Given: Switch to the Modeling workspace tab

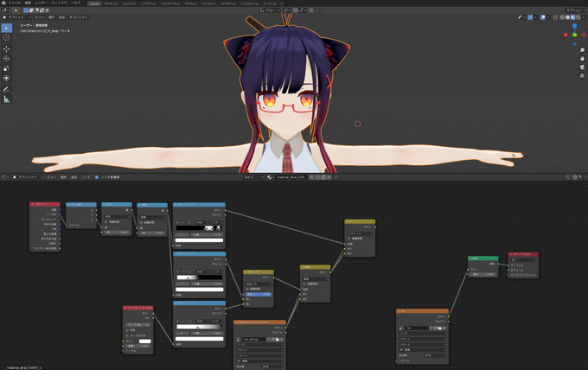Looking at the screenshot, I should (x=111, y=3).
